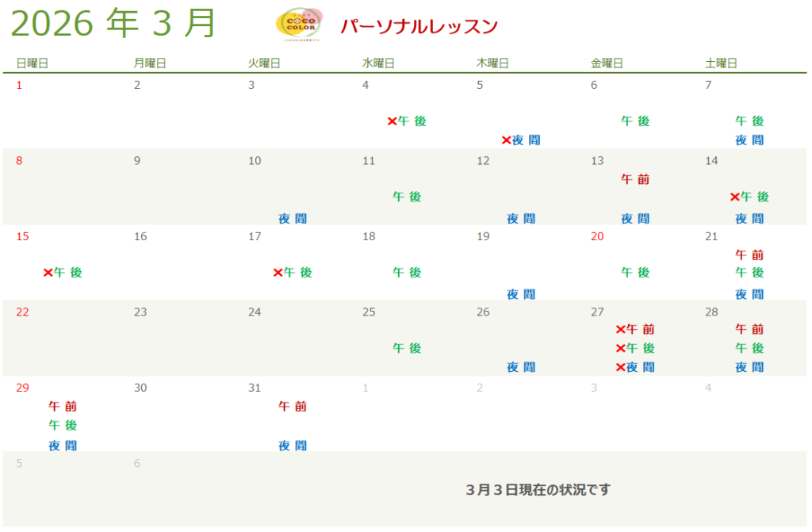Click the 2026 年 3 月 title
This screenshot has height=532, width=812.
pos(113,24)
